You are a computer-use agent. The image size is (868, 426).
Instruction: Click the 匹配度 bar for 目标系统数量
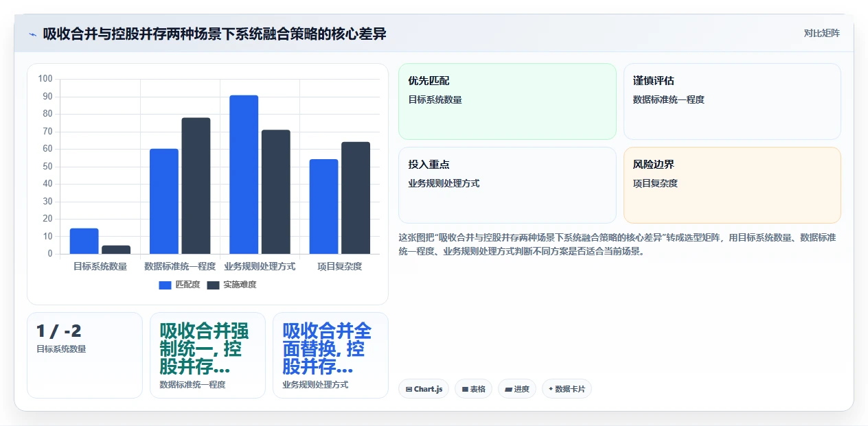[x=84, y=241]
